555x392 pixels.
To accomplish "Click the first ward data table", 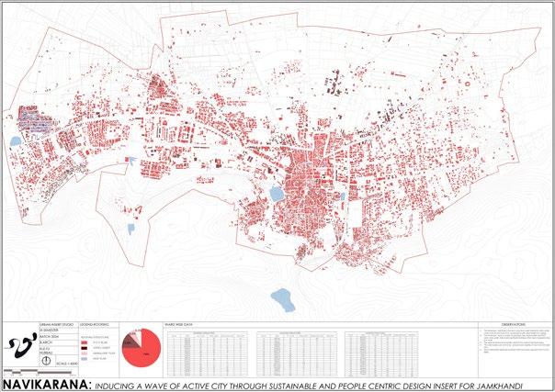I will tap(208, 353).
